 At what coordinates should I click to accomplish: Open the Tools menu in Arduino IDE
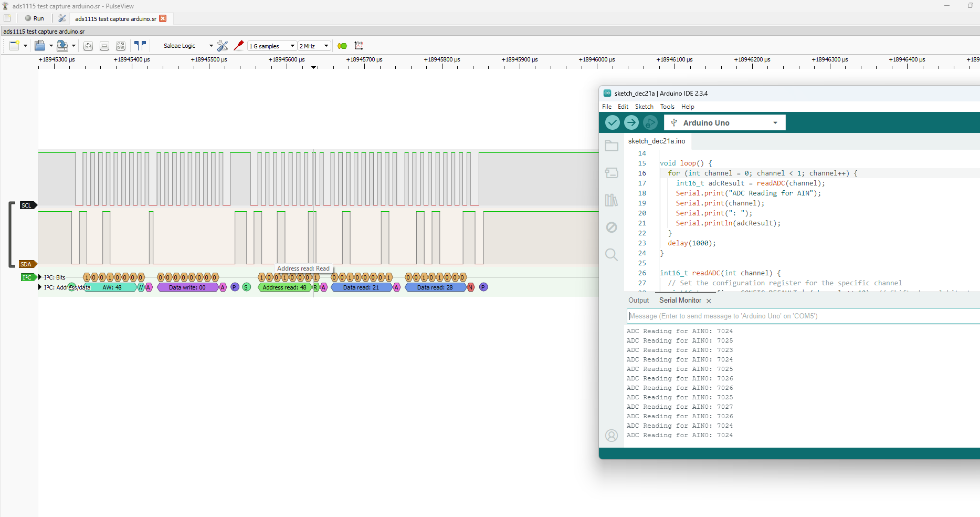click(667, 107)
